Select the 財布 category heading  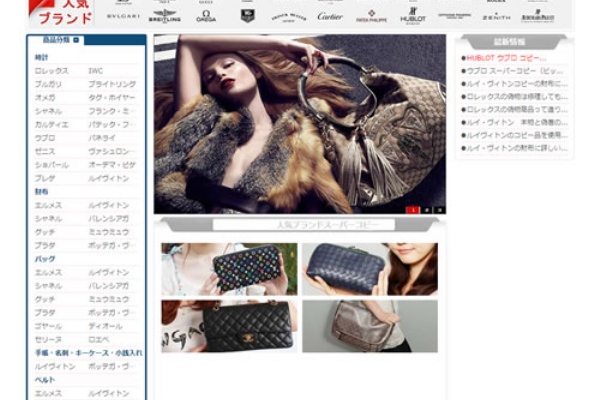point(42,191)
